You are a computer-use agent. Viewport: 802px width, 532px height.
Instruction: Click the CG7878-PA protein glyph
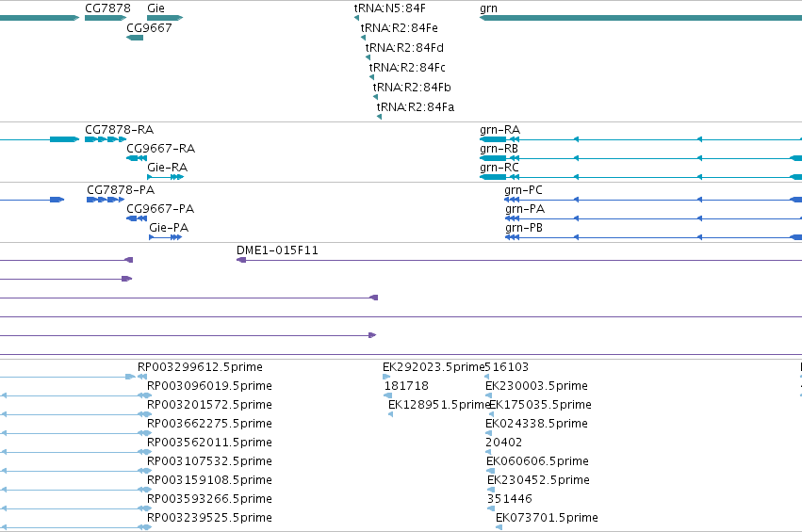coord(106,200)
